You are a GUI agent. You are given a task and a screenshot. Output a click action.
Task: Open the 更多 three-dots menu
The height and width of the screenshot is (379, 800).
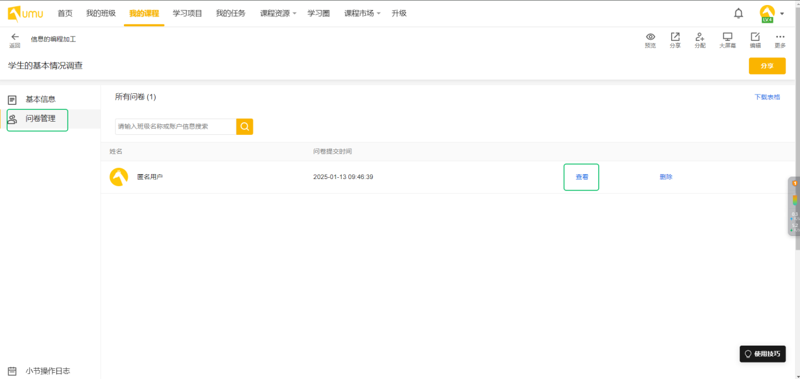[780, 40]
